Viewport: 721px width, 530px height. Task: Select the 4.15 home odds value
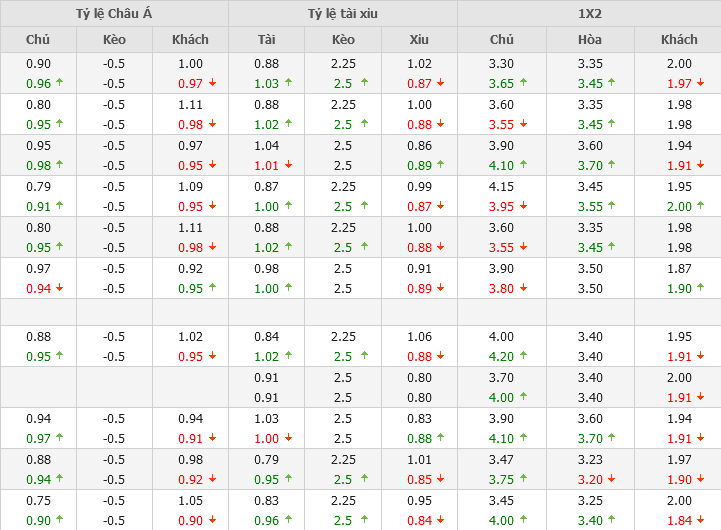point(501,186)
